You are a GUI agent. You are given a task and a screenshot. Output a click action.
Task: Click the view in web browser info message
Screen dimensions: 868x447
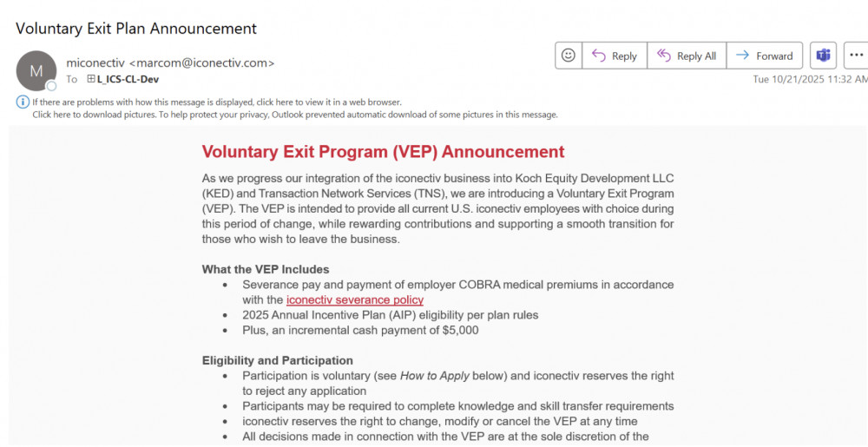[217, 102]
